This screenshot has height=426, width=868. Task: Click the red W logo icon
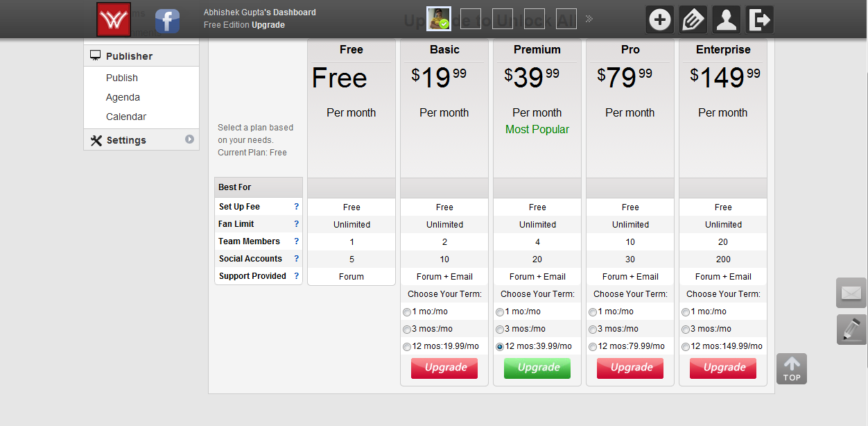tap(114, 19)
